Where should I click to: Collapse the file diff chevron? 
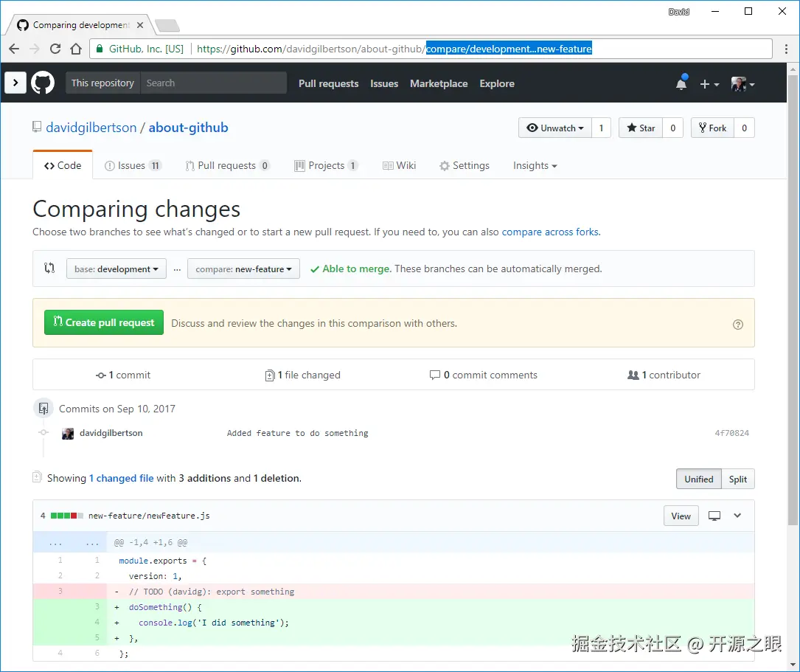pyautogui.click(x=737, y=516)
